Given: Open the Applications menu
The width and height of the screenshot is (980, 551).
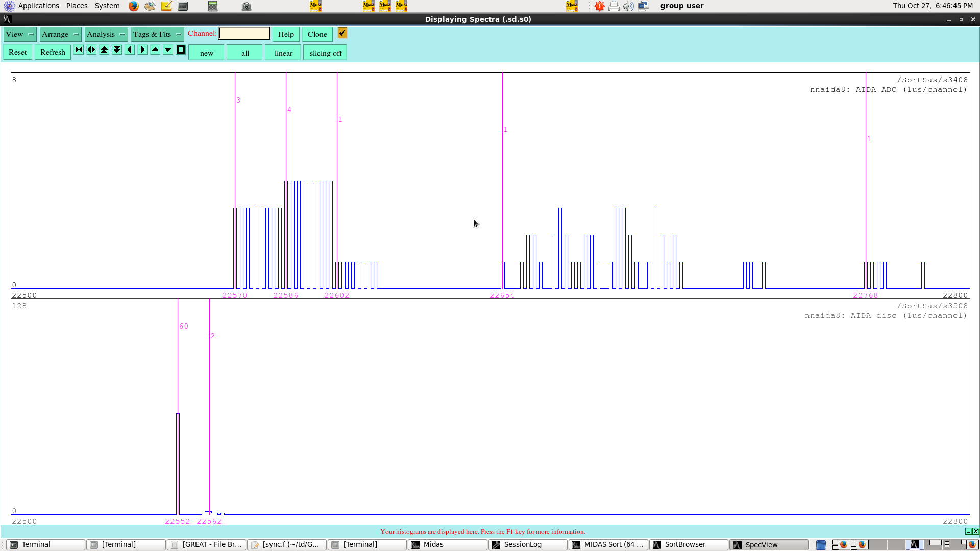Looking at the screenshot, I should (38, 6).
